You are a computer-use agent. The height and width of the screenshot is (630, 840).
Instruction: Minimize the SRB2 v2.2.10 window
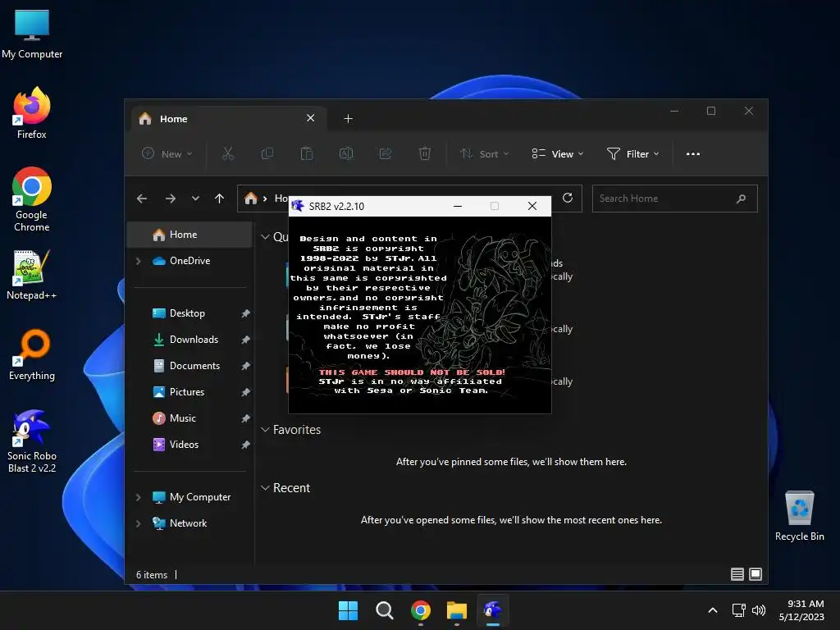click(x=458, y=206)
